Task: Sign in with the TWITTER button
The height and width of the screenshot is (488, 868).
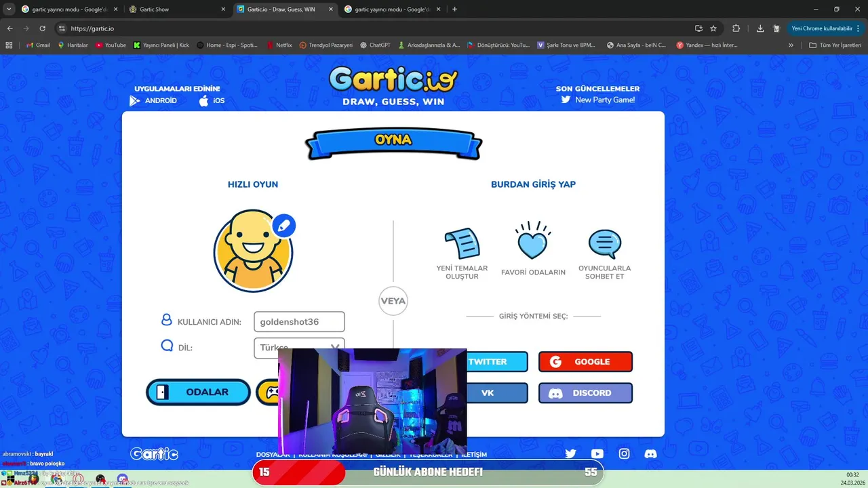Action: pyautogui.click(x=497, y=361)
